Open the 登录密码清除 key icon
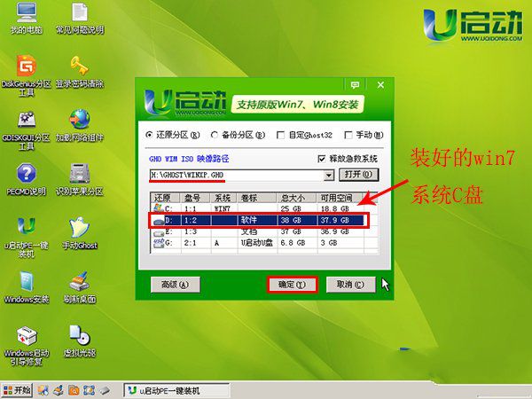Viewport: 532px width, 399px height. (79, 68)
